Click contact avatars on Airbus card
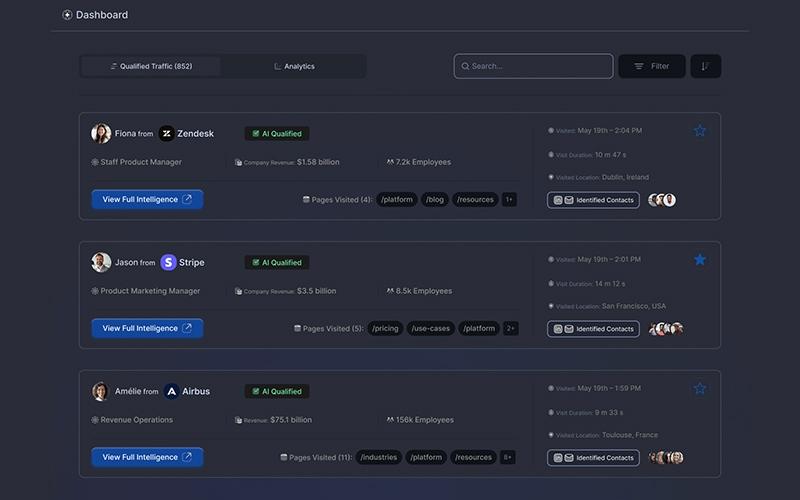The height and width of the screenshot is (500, 800). [666, 458]
